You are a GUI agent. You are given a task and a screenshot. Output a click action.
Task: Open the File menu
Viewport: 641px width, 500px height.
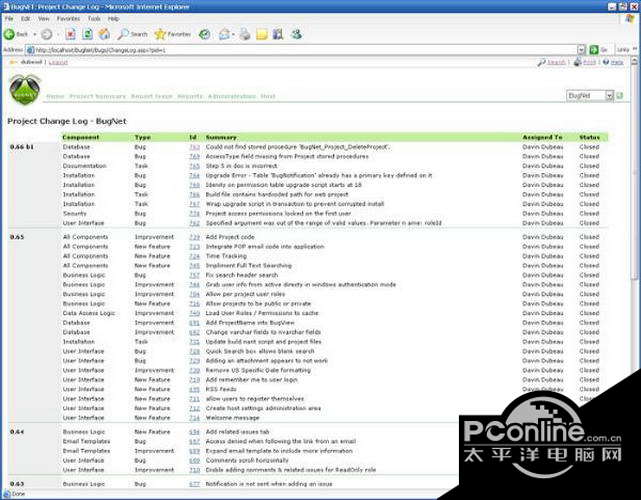coord(9,19)
